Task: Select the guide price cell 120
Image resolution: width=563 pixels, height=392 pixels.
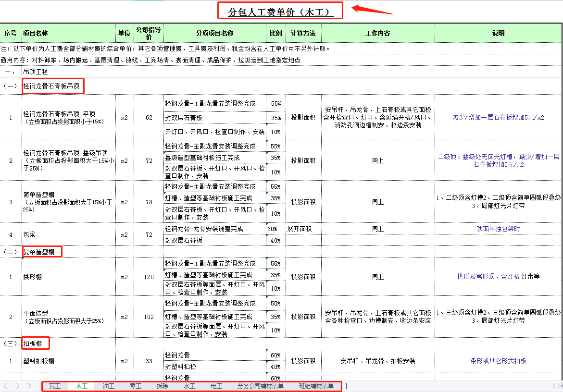Action: click(x=149, y=277)
